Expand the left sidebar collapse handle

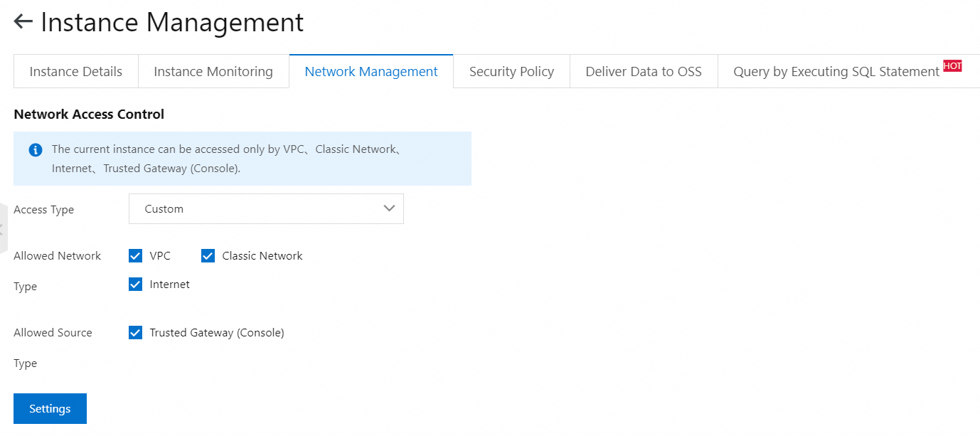[3, 229]
